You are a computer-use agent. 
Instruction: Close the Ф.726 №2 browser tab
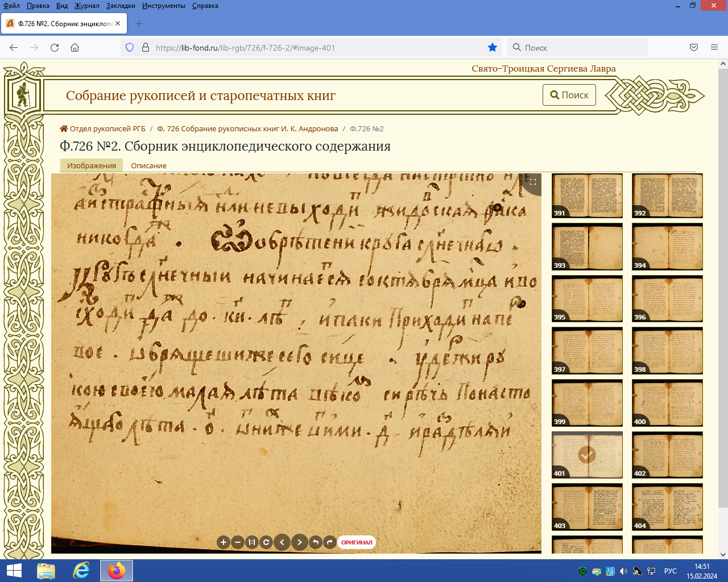pyautogui.click(x=118, y=24)
